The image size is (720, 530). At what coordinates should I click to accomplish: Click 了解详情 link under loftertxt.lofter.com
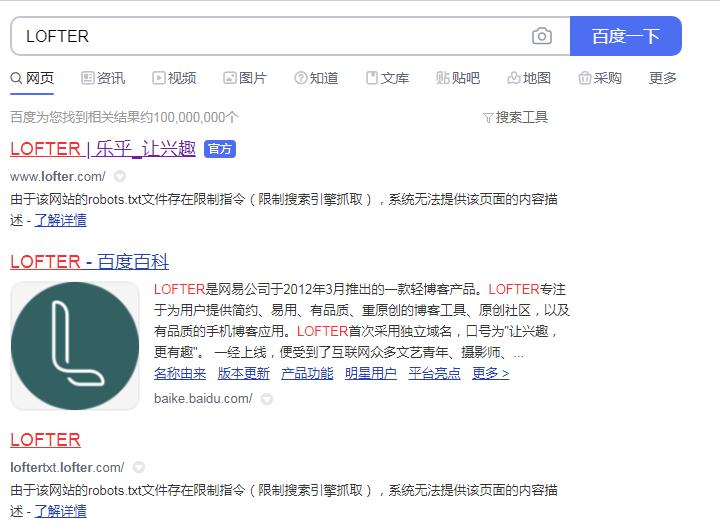[x=60, y=511]
